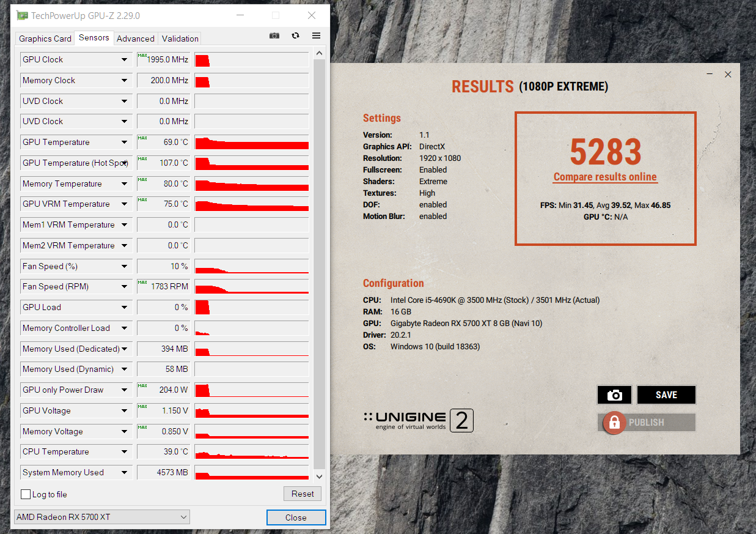
Task: Click the GPU-Z Close button
Action: (296, 517)
